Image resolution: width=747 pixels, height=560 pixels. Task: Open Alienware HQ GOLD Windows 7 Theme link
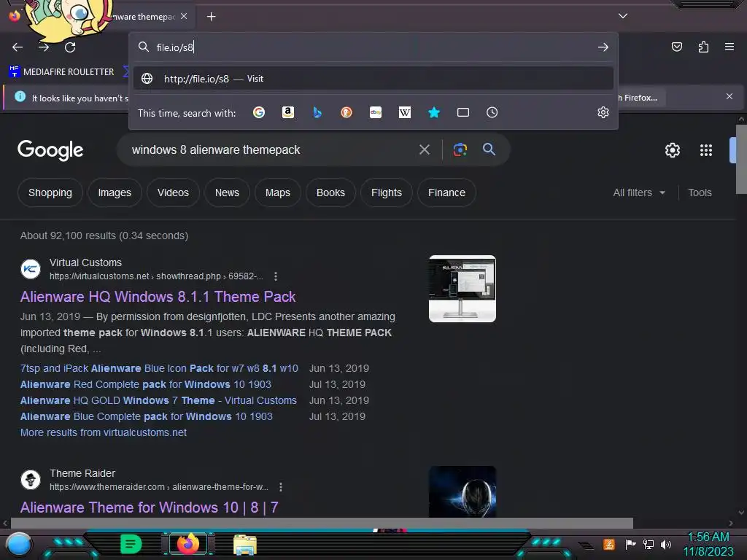point(158,400)
